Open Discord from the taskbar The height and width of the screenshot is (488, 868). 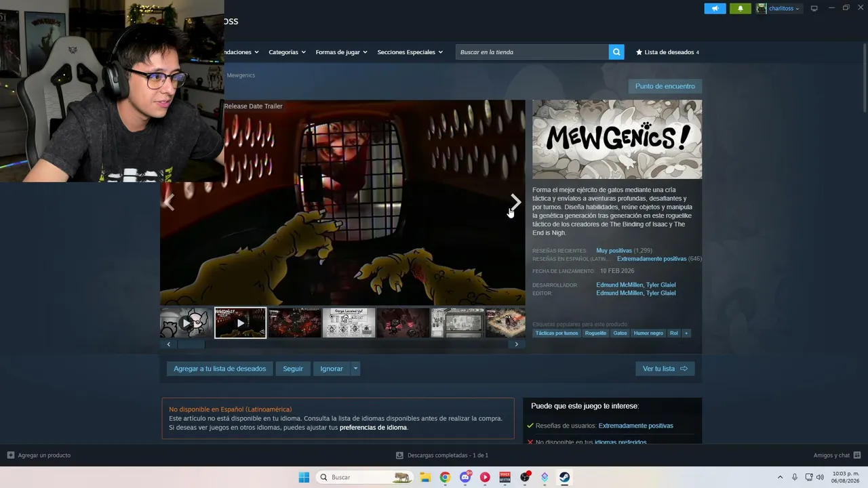(465, 477)
